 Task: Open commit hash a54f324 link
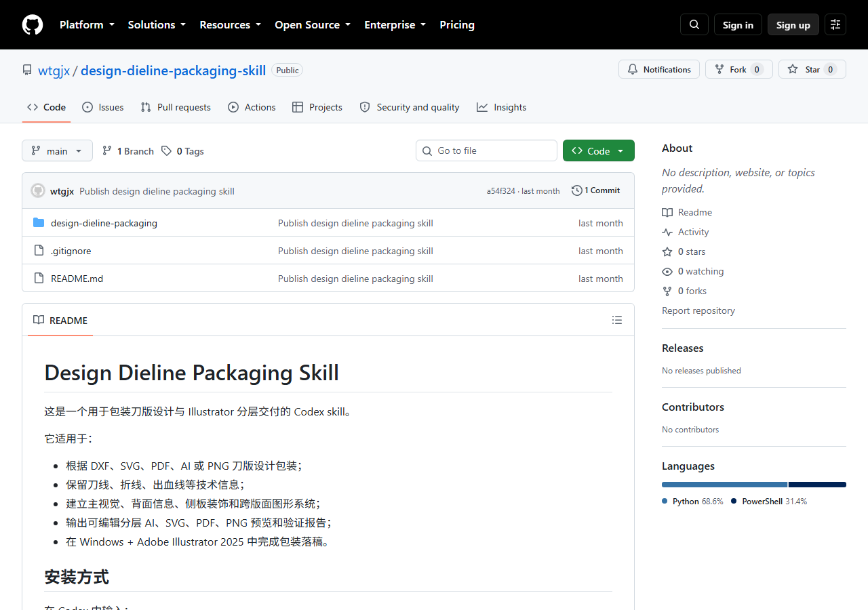pos(500,191)
